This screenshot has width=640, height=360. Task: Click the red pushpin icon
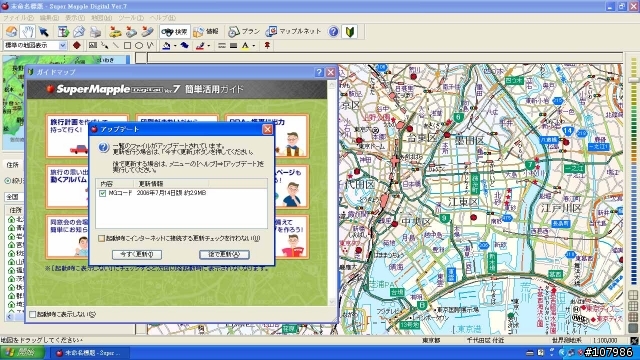point(267,45)
